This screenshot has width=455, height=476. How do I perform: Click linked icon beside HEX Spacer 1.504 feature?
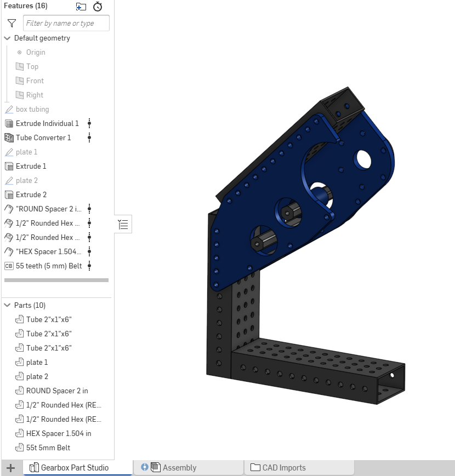[89, 251]
